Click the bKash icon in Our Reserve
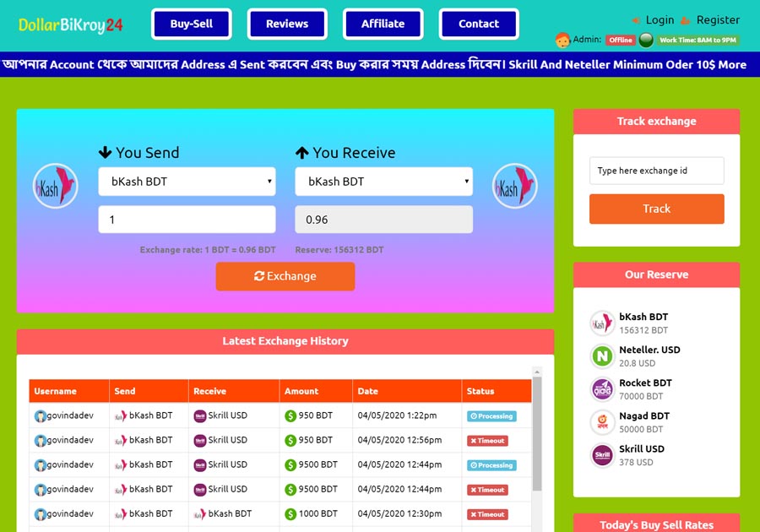The height and width of the screenshot is (532, 760). (x=602, y=323)
